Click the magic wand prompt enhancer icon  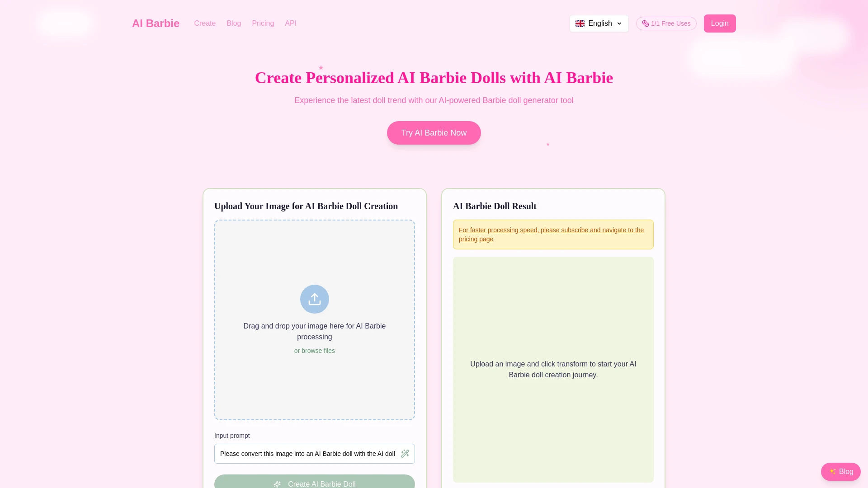pyautogui.click(x=405, y=454)
